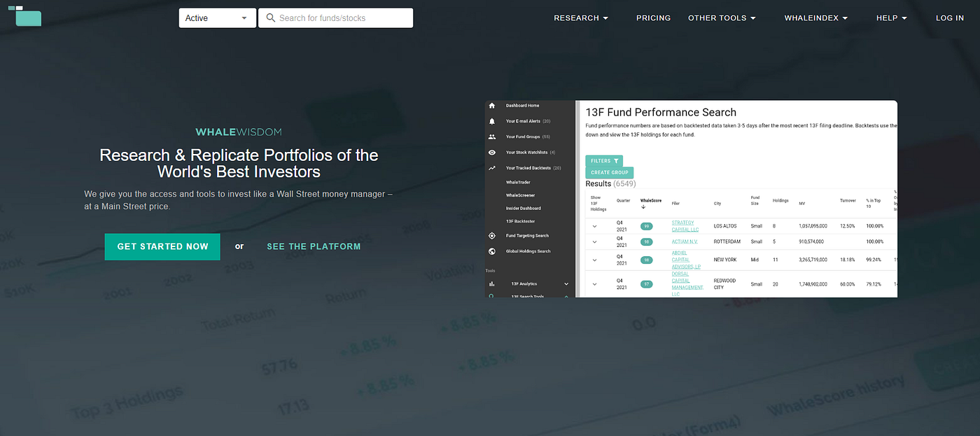Click the Dashboard Home house icon
980x436 pixels.
pyautogui.click(x=492, y=106)
